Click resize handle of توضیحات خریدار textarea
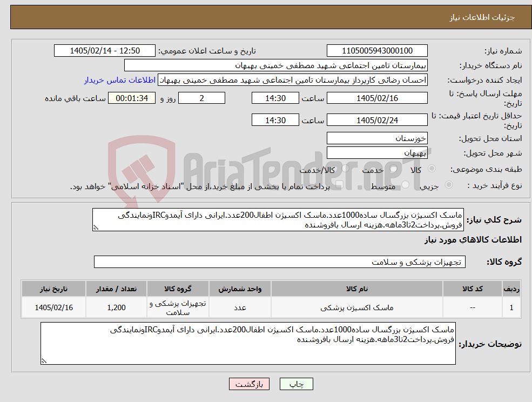The height and width of the screenshot is (402, 532). pos(44,361)
